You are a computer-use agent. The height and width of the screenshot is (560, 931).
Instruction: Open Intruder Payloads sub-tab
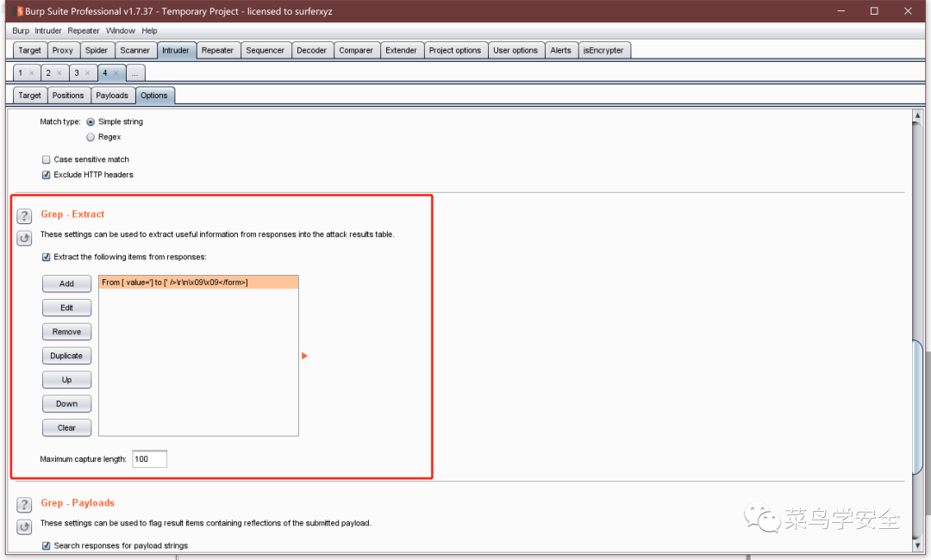pos(111,96)
